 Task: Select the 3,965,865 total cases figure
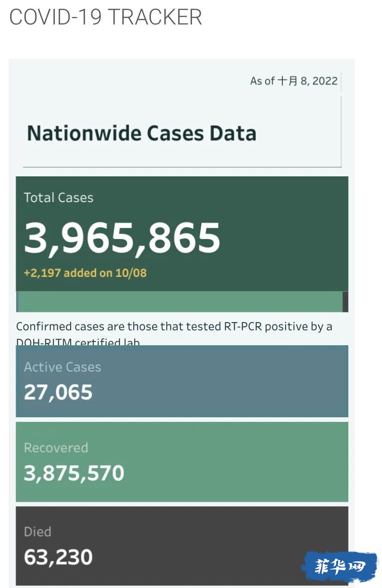click(122, 238)
